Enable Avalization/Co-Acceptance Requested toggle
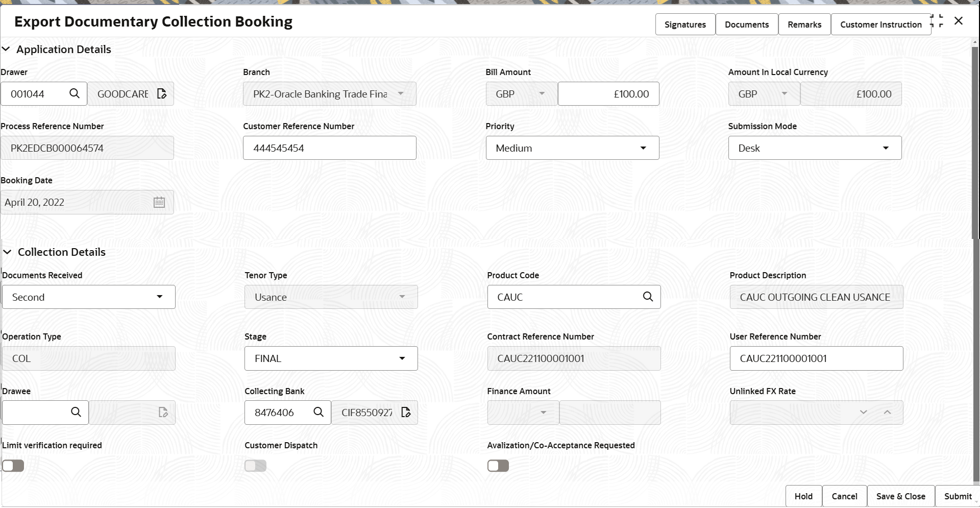This screenshot has height=508, width=980. [x=498, y=466]
